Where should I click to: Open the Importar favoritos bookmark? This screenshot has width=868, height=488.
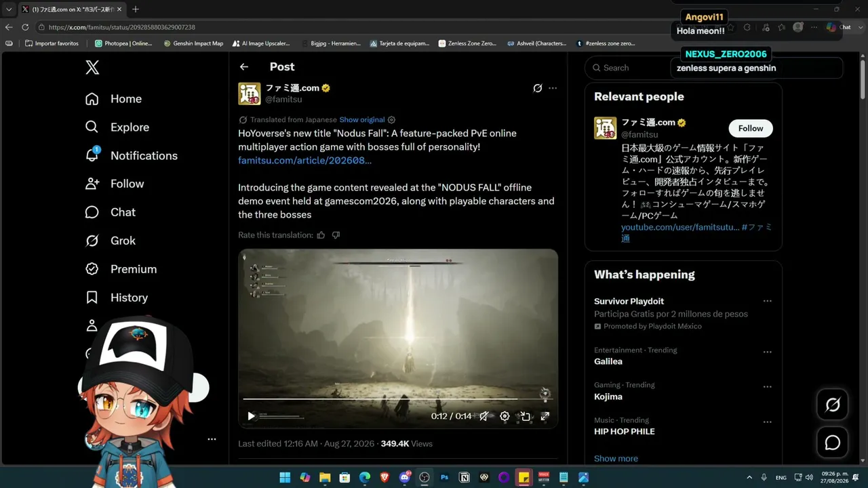tap(52, 43)
